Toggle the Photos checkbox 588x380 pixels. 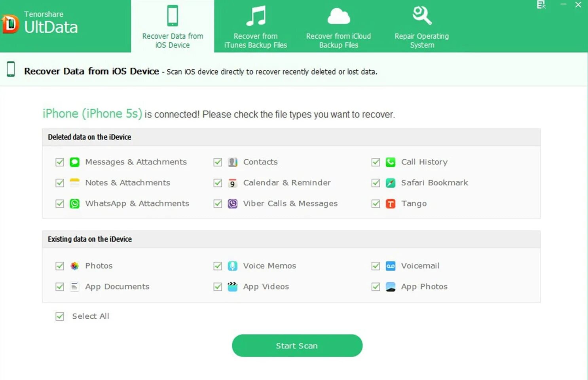click(60, 266)
